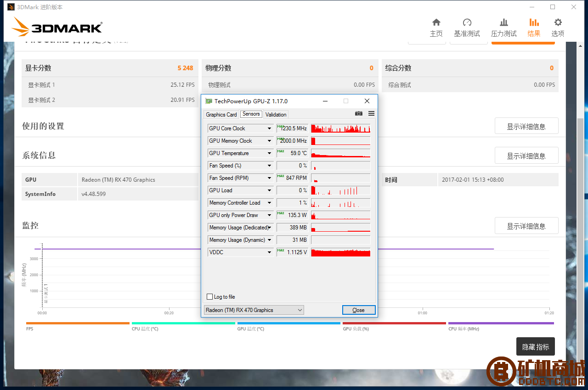Open the Radeon RX 470 device selector
This screenshot has height=390, width=588.
[x=254, y=310]
